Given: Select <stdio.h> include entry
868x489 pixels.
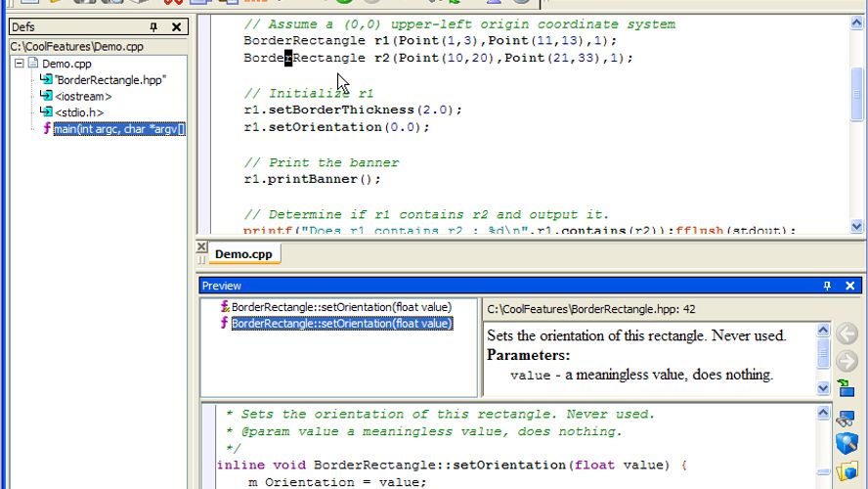Looking at the screenshot, I should 79,112.
